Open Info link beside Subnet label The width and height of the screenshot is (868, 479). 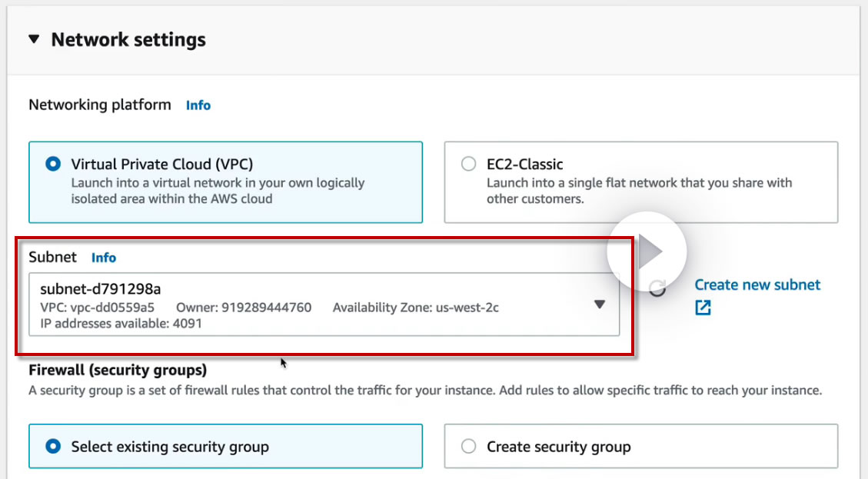click(104, 258)
